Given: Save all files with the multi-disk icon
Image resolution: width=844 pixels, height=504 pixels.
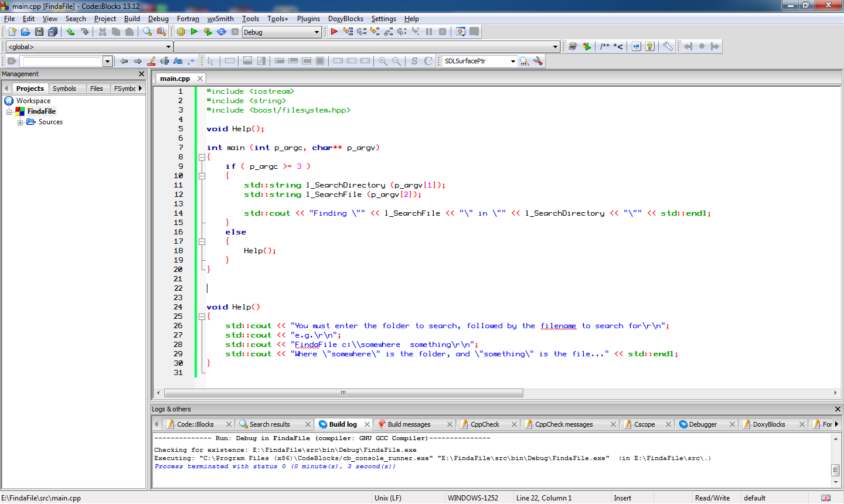Looking at the screenshot, I should coord(53,32).
